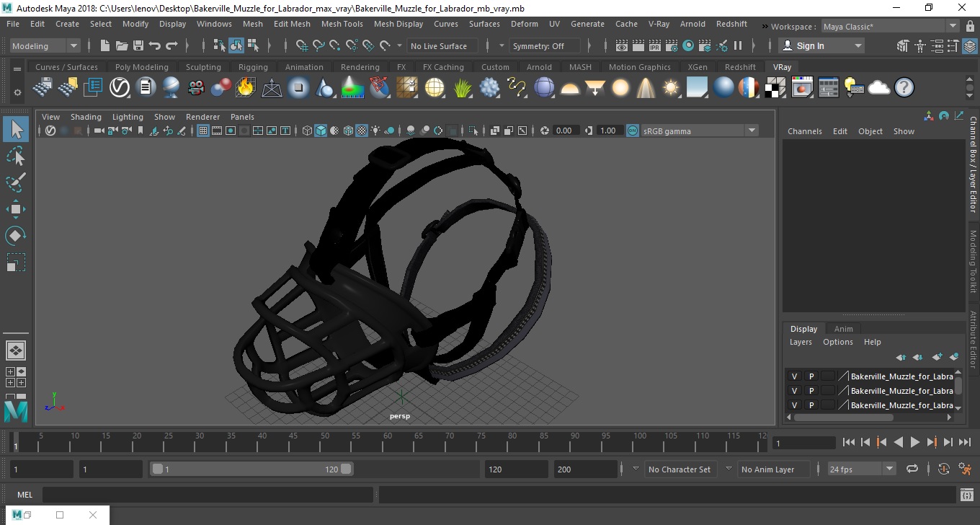Click the range slider right handle
The height and width of the screenshot is (525, 980).
pos(346,469)
